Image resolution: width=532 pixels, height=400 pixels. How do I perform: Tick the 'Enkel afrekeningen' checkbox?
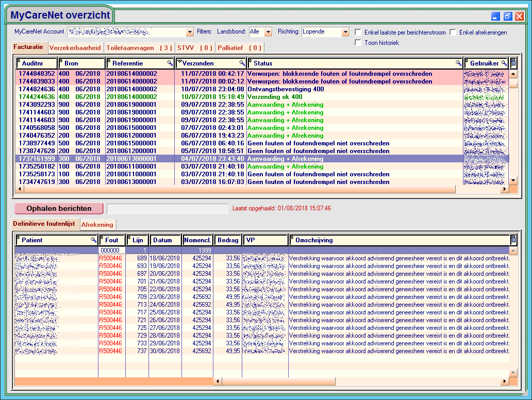pyautogui.click(x=453, y=32)
